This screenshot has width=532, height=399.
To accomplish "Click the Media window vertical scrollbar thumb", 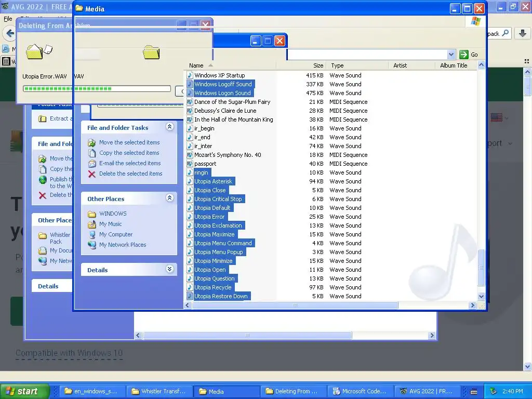I will (481, 268).
